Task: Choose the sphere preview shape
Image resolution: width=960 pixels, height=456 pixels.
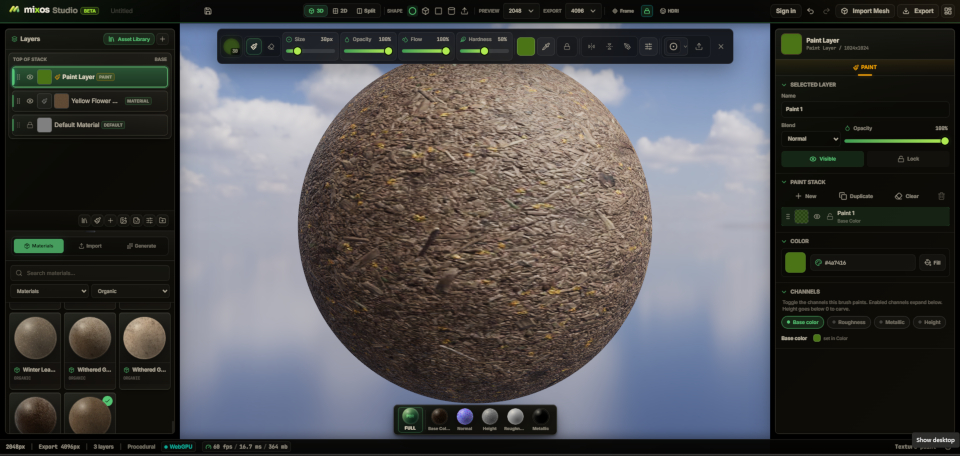Action: tap(413, 11)
